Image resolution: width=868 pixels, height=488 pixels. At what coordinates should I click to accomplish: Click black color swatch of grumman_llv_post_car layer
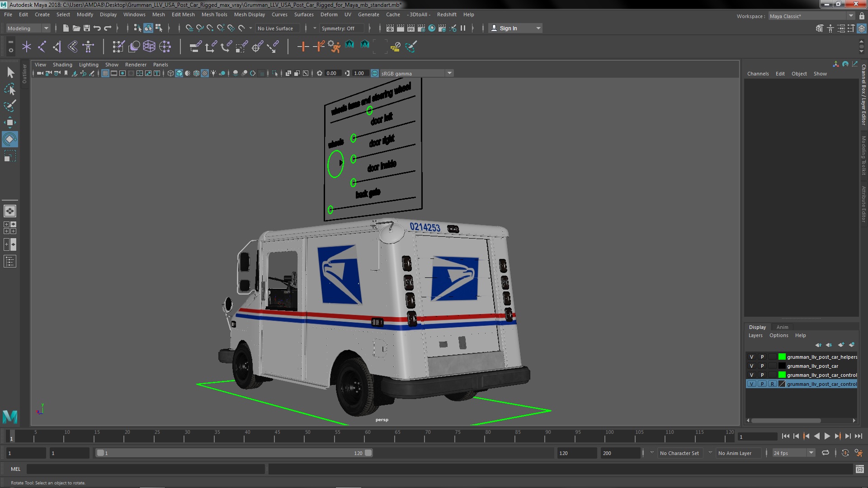tap(782, 366)
